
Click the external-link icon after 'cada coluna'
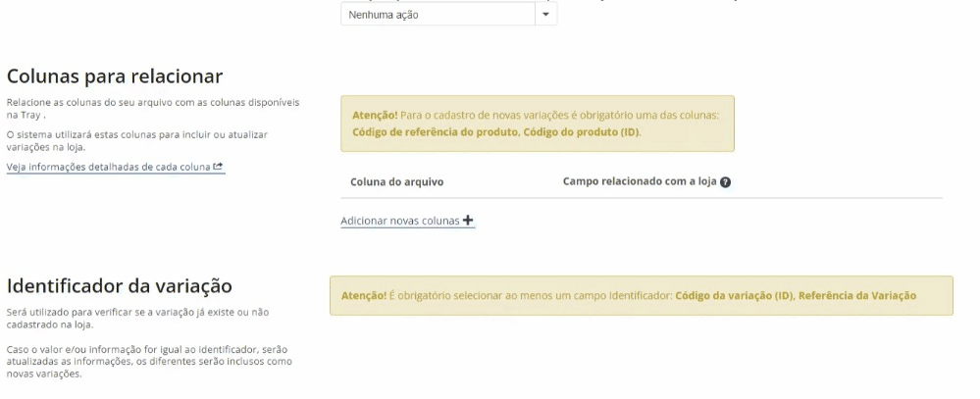click(x=218, y=166)
